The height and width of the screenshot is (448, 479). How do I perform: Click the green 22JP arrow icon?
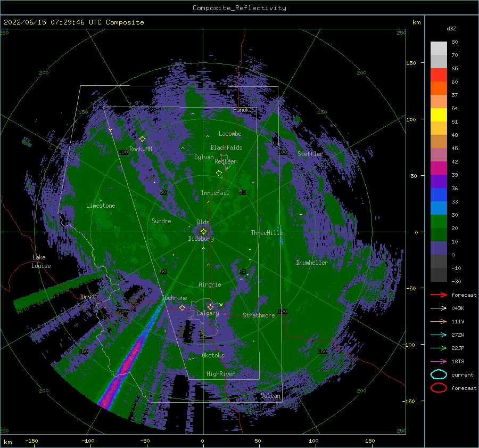point(439,348)
